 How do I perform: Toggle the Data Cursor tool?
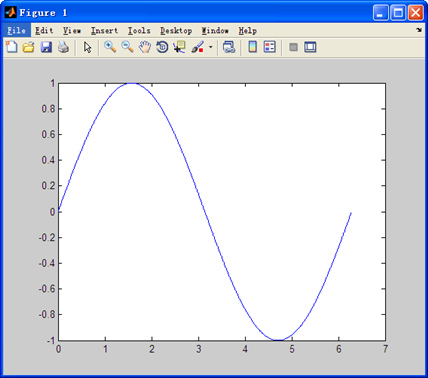click(179, 47)
